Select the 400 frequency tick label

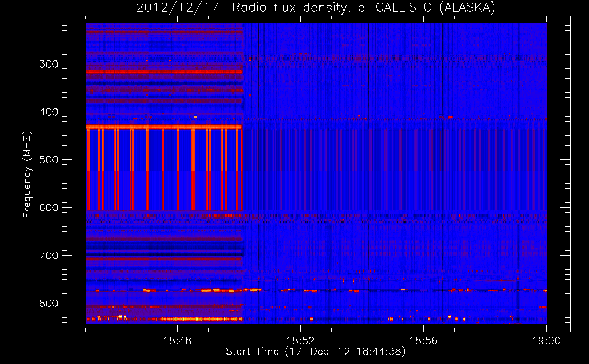click(49, 112)
